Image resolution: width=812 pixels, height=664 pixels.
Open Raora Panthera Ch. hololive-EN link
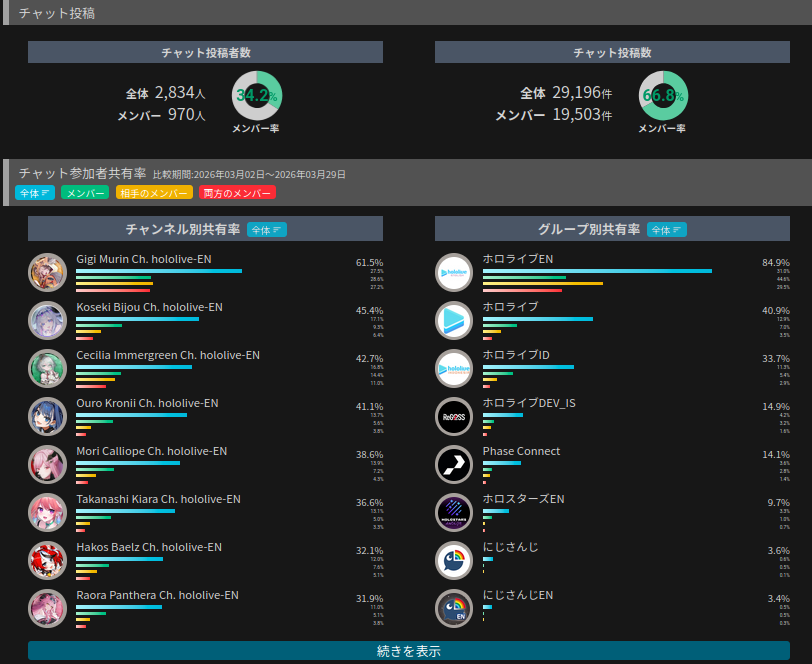(157, 595)
